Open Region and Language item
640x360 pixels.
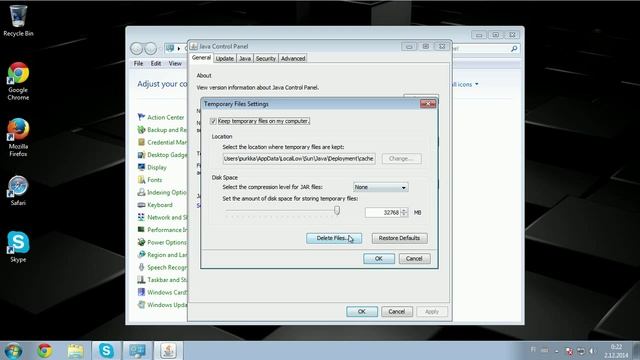point(162,255)
